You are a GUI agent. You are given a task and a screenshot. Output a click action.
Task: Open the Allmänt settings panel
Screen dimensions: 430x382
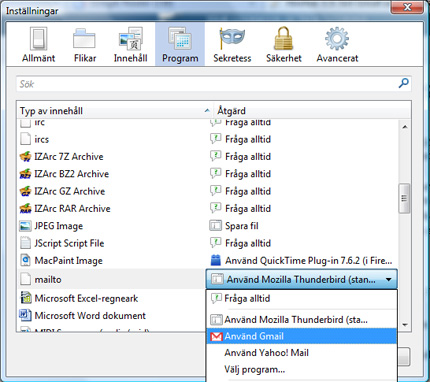[39, 45]
